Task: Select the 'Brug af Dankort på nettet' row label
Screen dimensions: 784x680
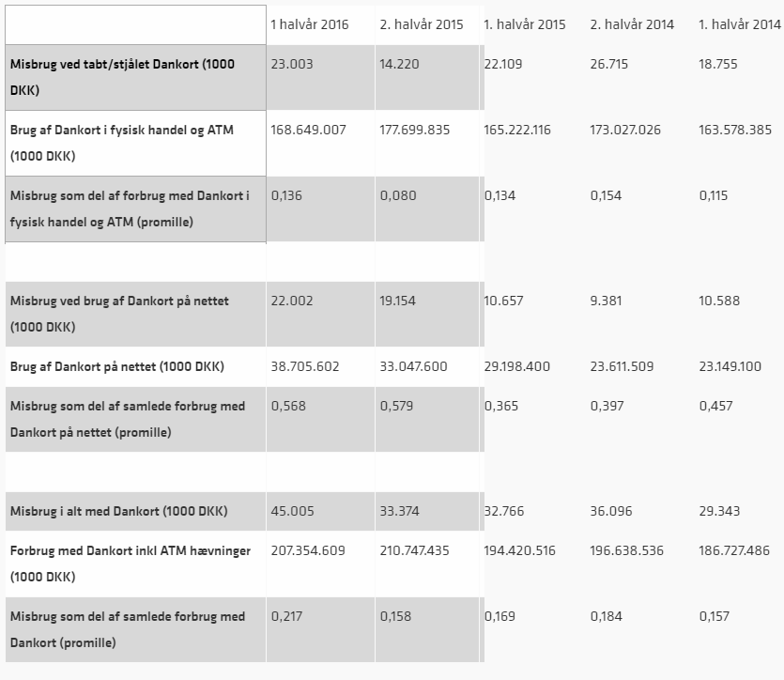Action: click(x=116, y=366)
